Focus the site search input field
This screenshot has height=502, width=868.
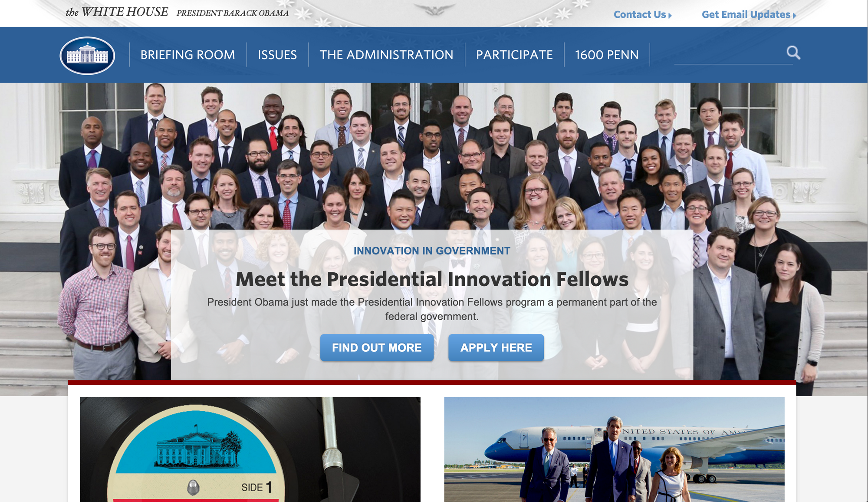[x=730, y=54]
